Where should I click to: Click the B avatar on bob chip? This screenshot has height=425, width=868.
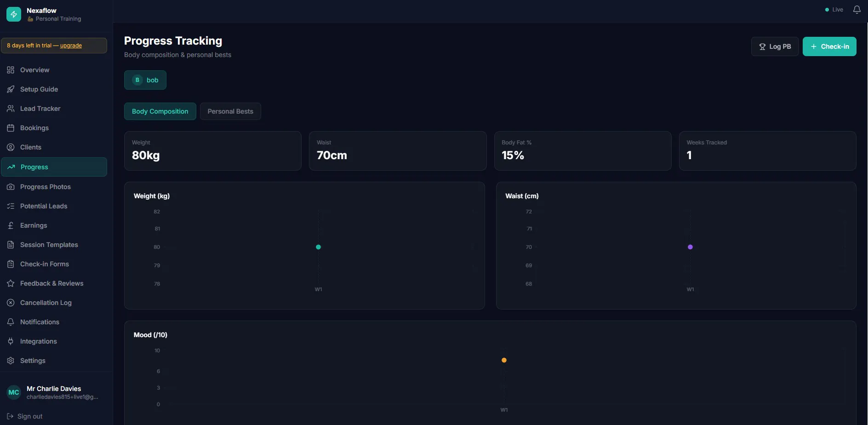(x=137, y=80)
